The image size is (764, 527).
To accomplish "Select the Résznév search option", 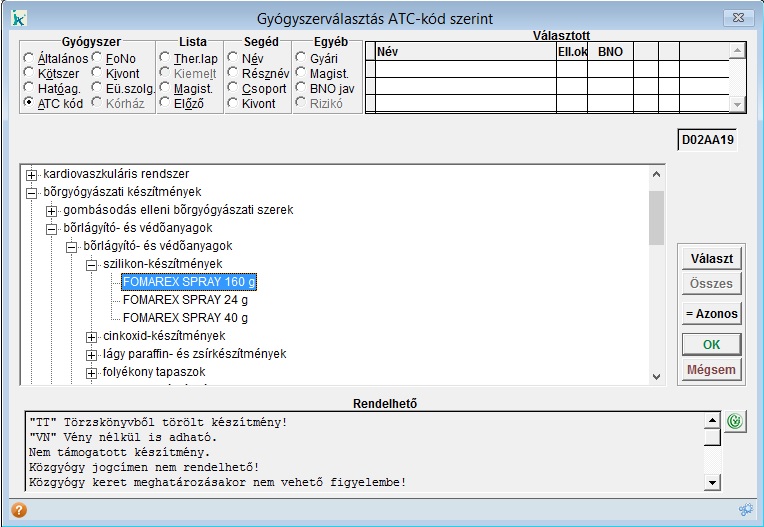I will (233, 74).
